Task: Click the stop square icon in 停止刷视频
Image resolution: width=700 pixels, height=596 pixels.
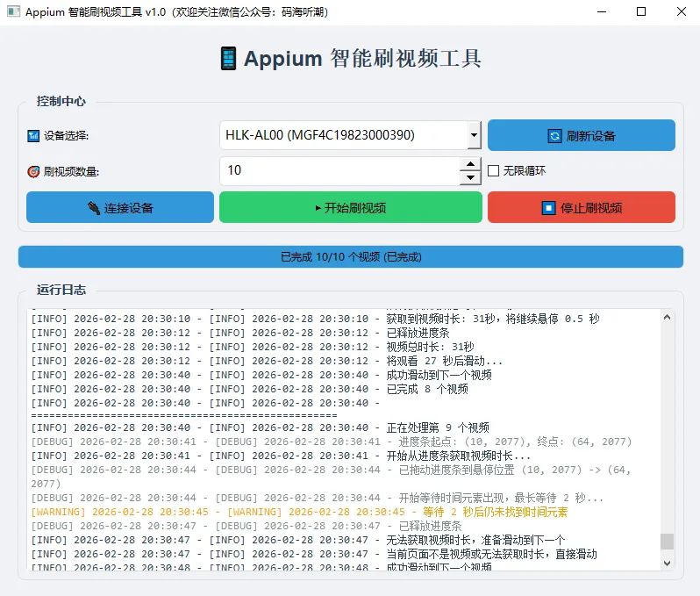Action: tap(548, 208)
